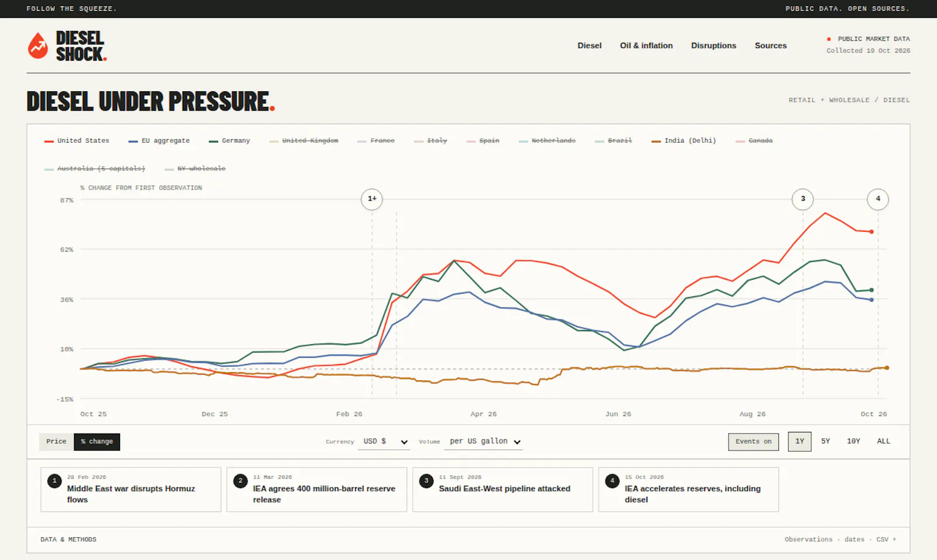Click chart event marker 4
The image size is (937, 560).
tap(878, 199)
